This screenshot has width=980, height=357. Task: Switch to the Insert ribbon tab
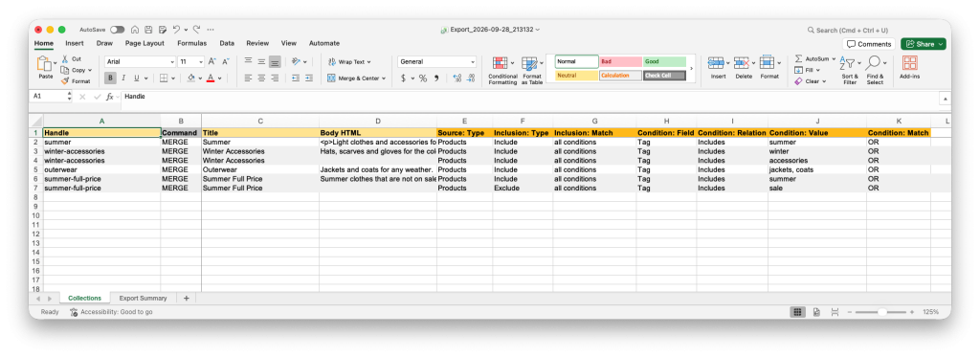point(75,43)
